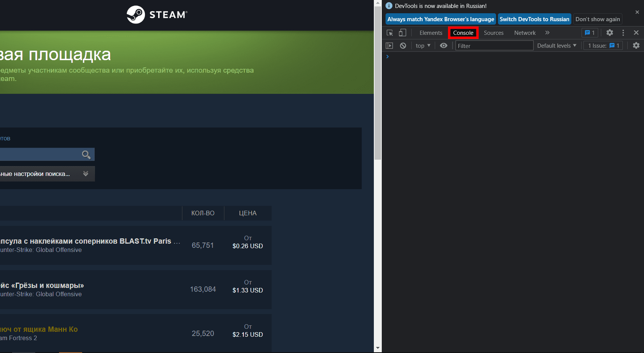Screen dimensions: 644x353
Task: Click the $1.33 USD price
Action: 248,290
